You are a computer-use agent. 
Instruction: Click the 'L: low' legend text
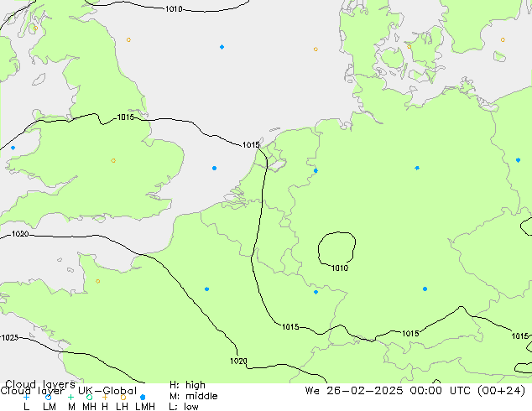point(184,407)
